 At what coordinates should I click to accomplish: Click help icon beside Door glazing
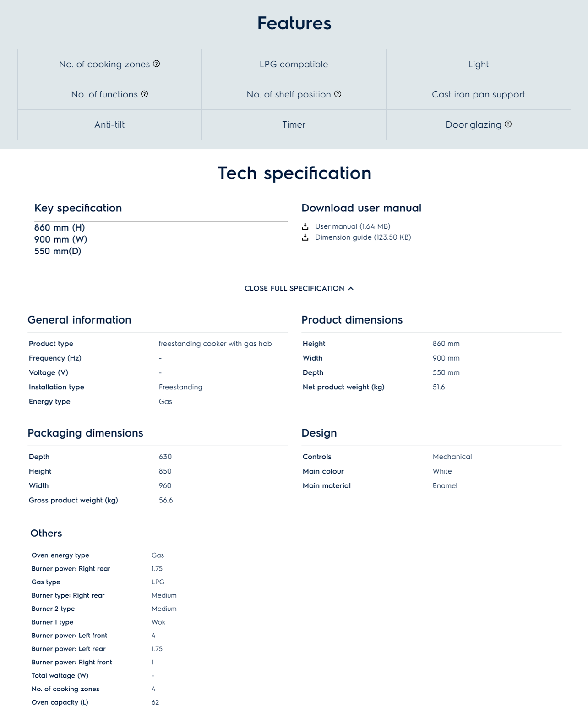508,124
